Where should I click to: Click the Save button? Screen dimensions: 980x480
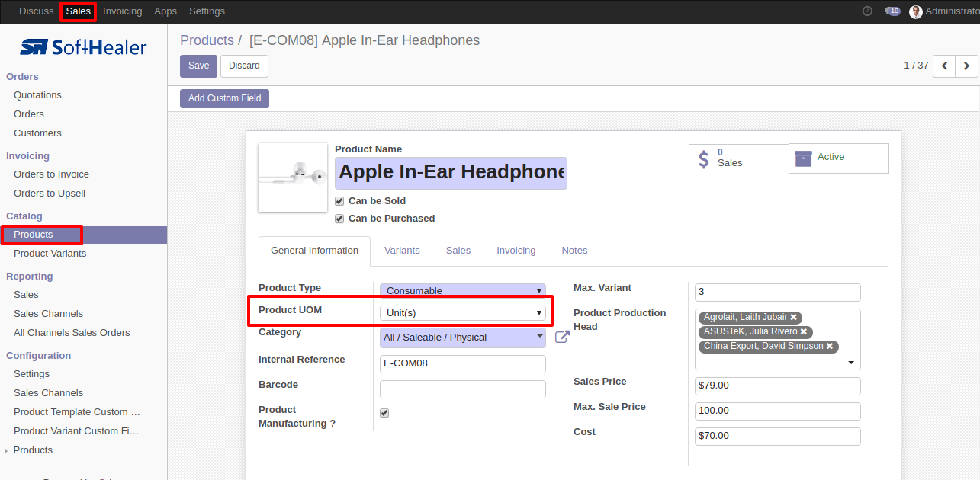pos(199,66)
